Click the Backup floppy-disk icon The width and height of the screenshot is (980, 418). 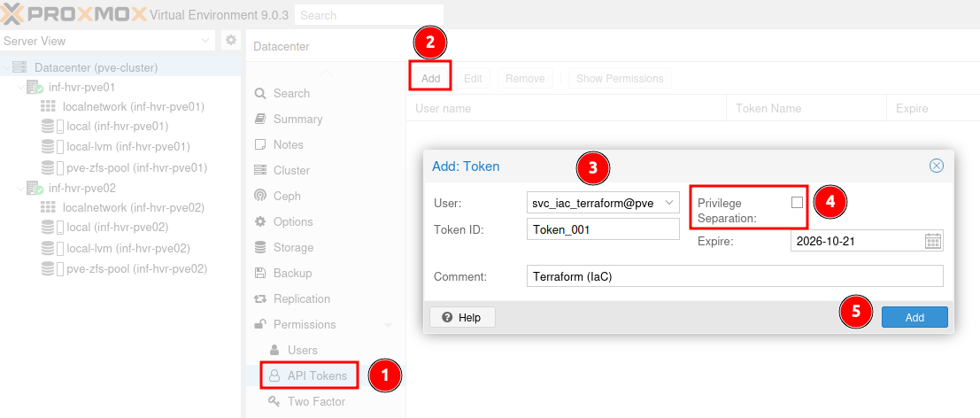pos(260,273)
